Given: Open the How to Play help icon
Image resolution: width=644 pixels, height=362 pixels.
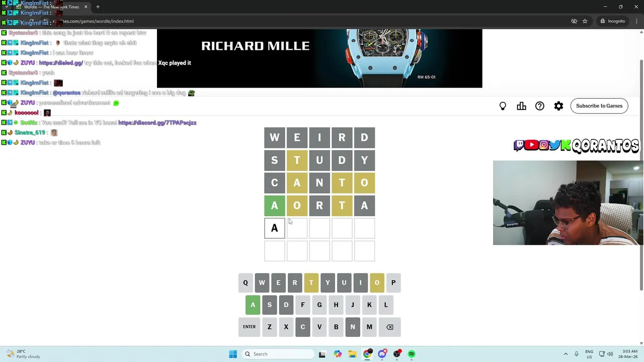Looking at the screenshot, I should (540, 106).
